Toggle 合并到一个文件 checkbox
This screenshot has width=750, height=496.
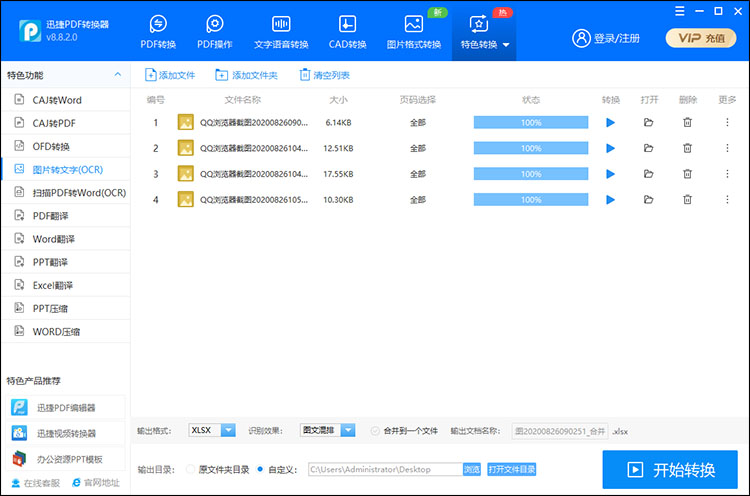(x=375, y=431)
